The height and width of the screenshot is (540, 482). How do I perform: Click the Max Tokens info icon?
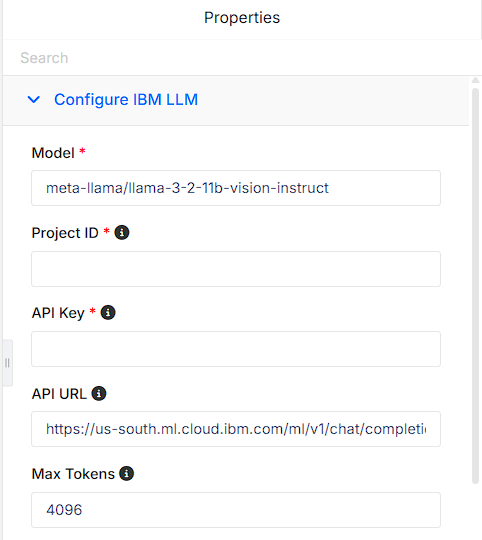tap(126, 474)
